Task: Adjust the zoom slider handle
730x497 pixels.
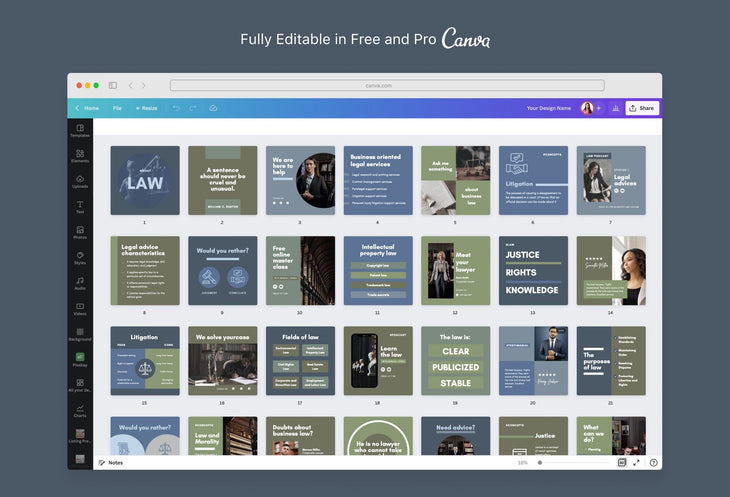Action: 540,463
